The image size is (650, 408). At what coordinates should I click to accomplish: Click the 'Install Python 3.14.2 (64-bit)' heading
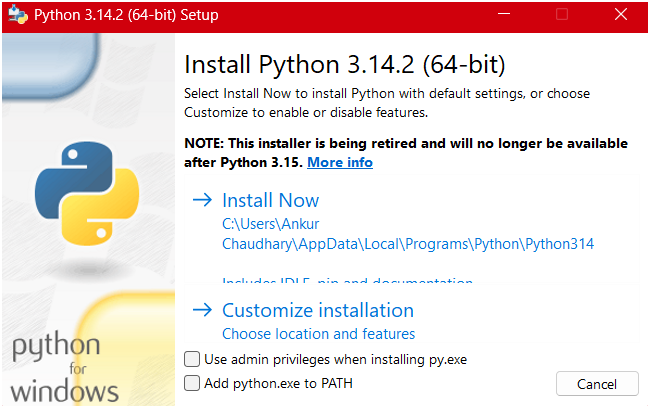(x=344, y=65)
